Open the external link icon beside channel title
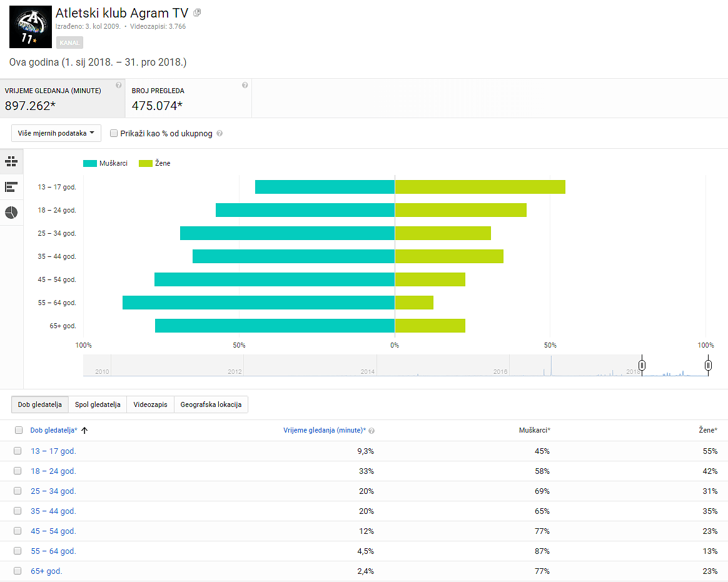The height and width of the screenshot is (582, 728). point(197,13)
